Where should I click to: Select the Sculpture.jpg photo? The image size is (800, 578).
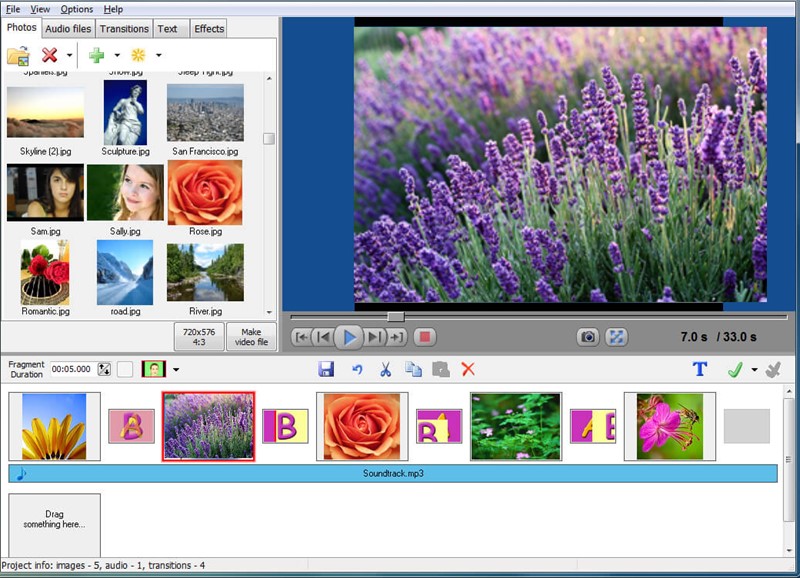pyautogui.click(x=126, y=112)
